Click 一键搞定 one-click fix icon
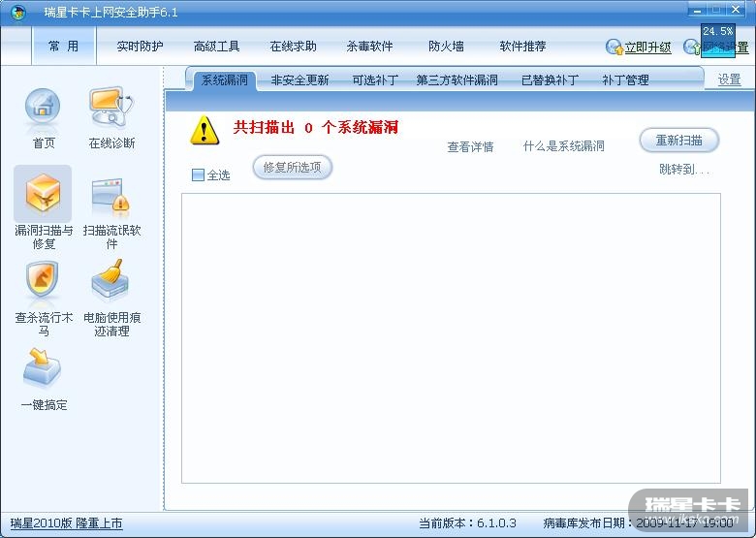This screenshot has width=756, height=538. tap(43, 367)
